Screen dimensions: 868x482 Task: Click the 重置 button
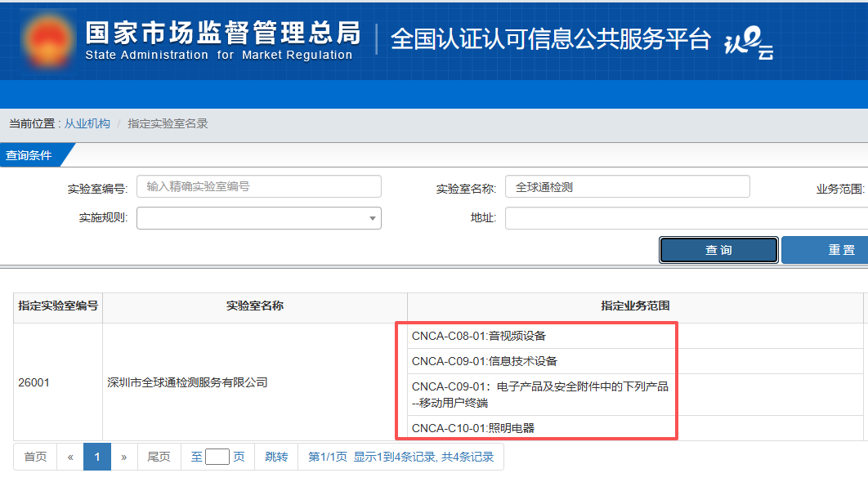825,250
